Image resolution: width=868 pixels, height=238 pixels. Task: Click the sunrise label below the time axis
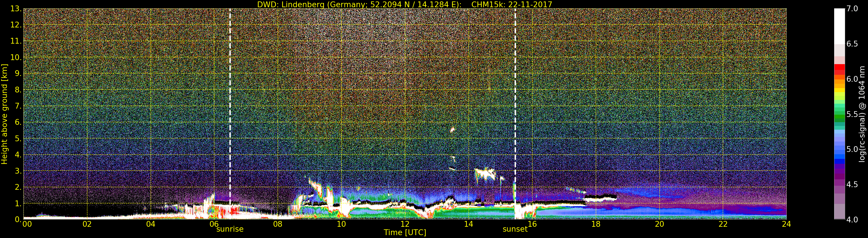(x=229, y=229)
